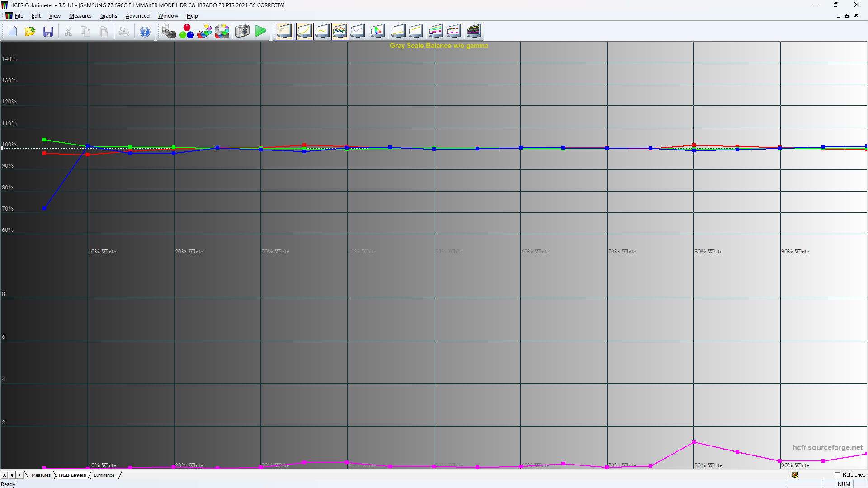Open the CIE chromaticity diagram view
This screenshot has height=488, width=868.
click(x=378, y=31)
